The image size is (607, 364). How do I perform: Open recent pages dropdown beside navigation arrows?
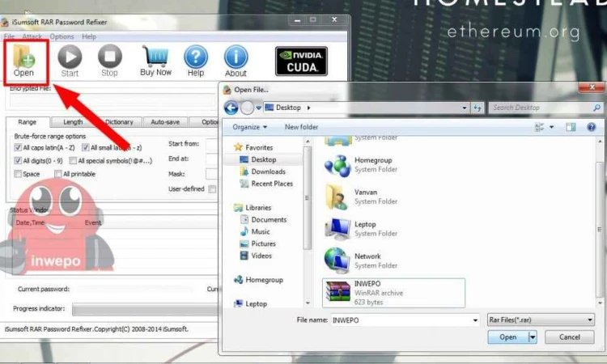point(259,108)
